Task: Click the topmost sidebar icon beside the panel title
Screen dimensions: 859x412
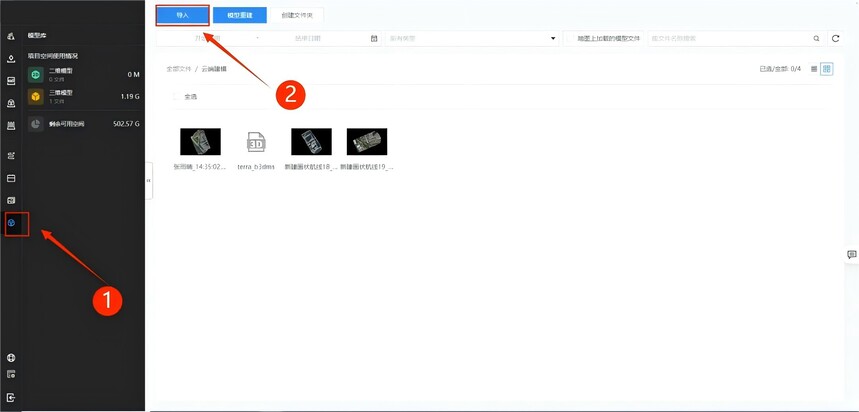Action: [x=11, y=36]
